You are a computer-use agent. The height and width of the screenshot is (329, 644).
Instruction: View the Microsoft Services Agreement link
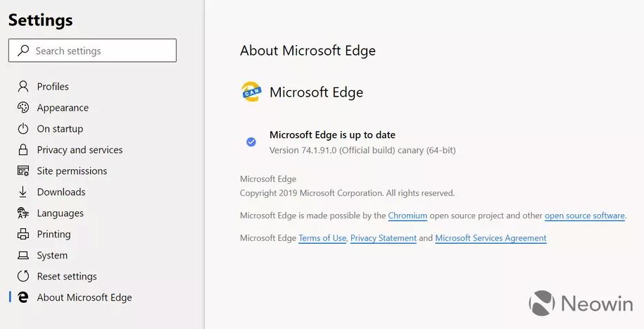coord(491,238)
